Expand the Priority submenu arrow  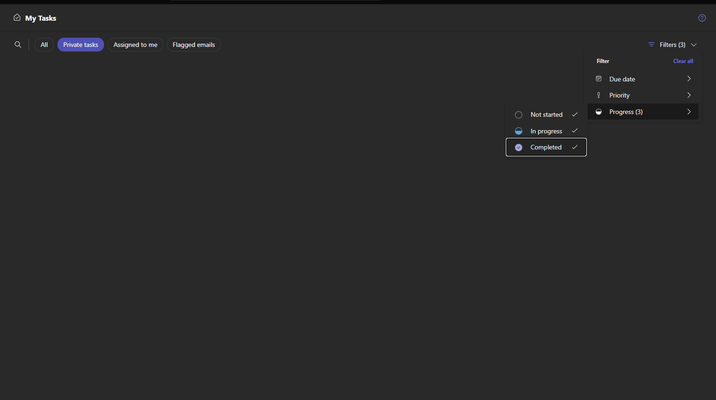(689, 95)
